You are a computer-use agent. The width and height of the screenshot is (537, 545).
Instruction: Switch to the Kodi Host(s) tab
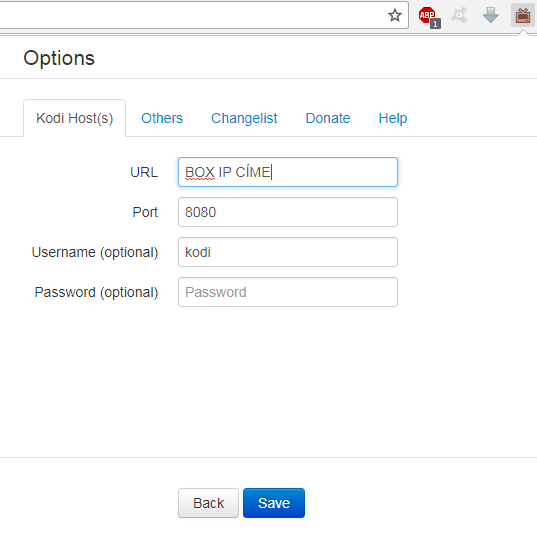click(x=74, y=118)
